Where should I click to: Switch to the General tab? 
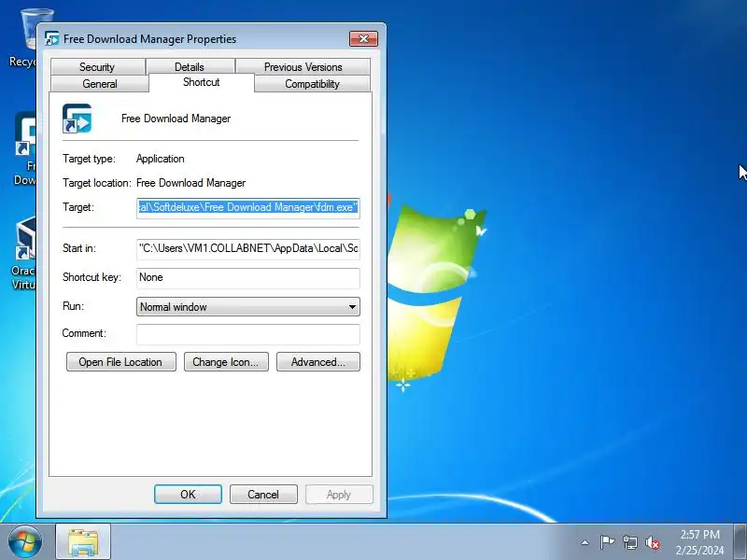[100, 84]
